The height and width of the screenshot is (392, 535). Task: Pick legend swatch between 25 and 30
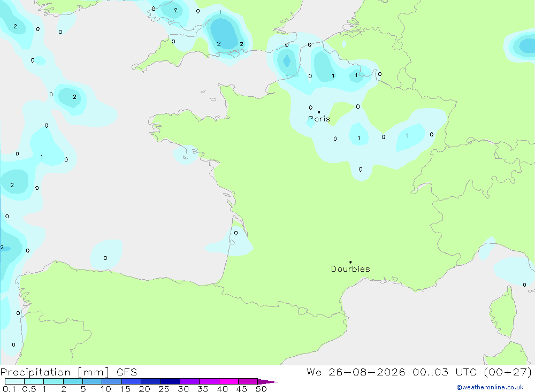click(x=170, y=381)
